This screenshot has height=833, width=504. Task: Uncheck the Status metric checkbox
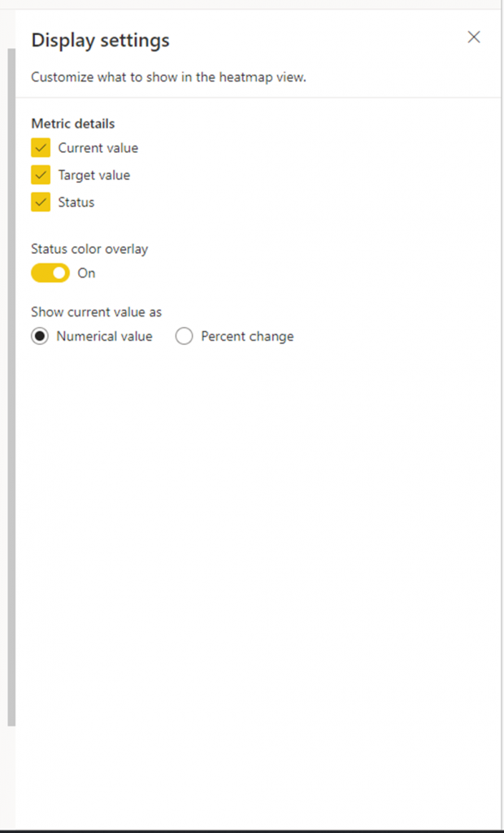tap(41, 202)
